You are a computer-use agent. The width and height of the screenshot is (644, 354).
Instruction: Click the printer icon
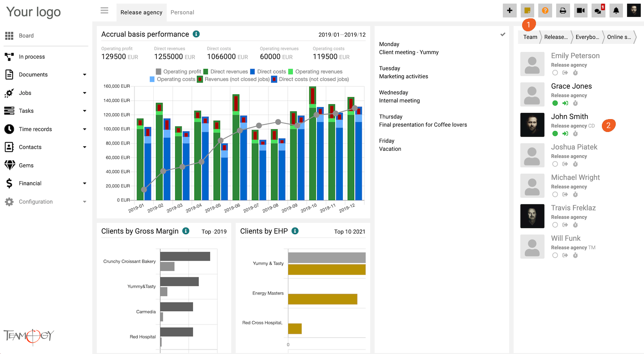[x=563, y=11]
